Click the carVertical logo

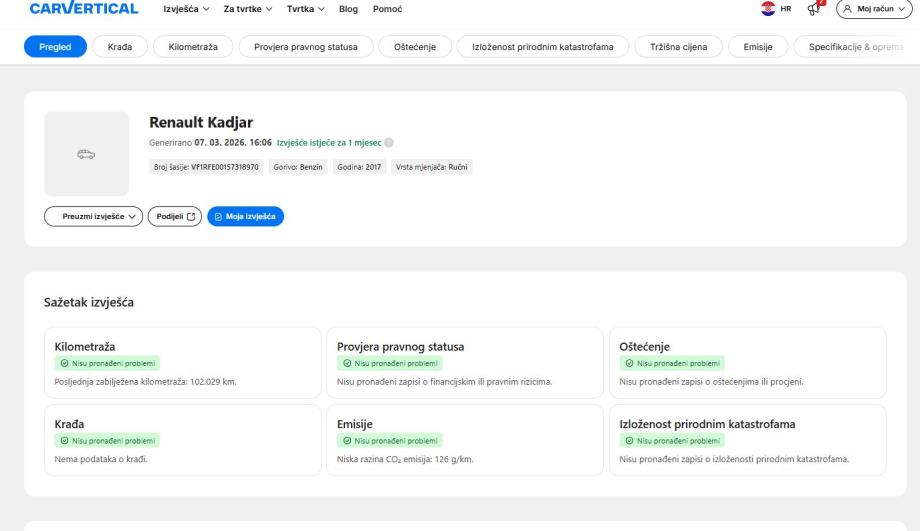tap(84, 9)
